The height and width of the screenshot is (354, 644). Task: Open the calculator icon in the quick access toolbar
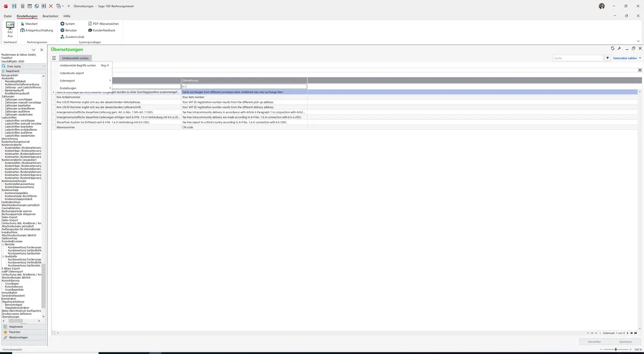[x=22, y=6]
